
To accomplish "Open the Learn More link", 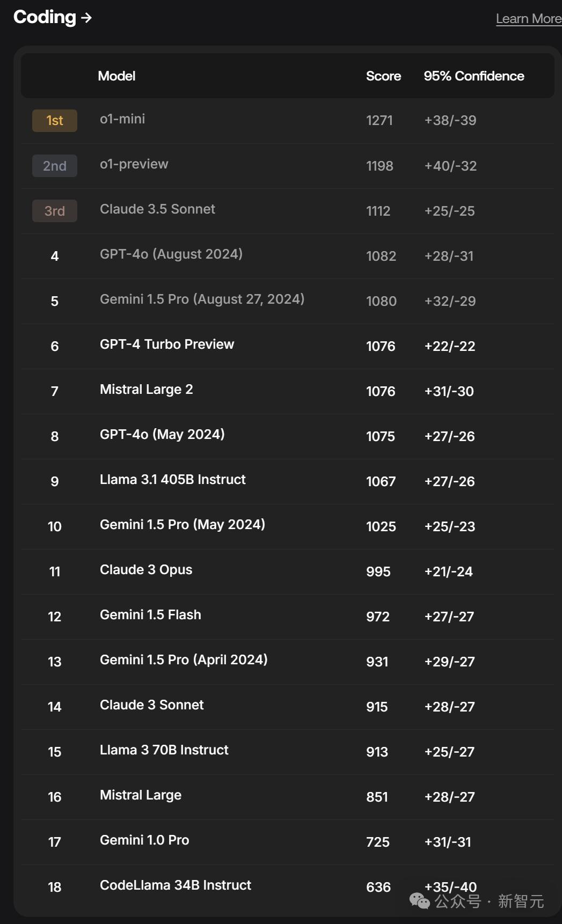I will [528, 19].
